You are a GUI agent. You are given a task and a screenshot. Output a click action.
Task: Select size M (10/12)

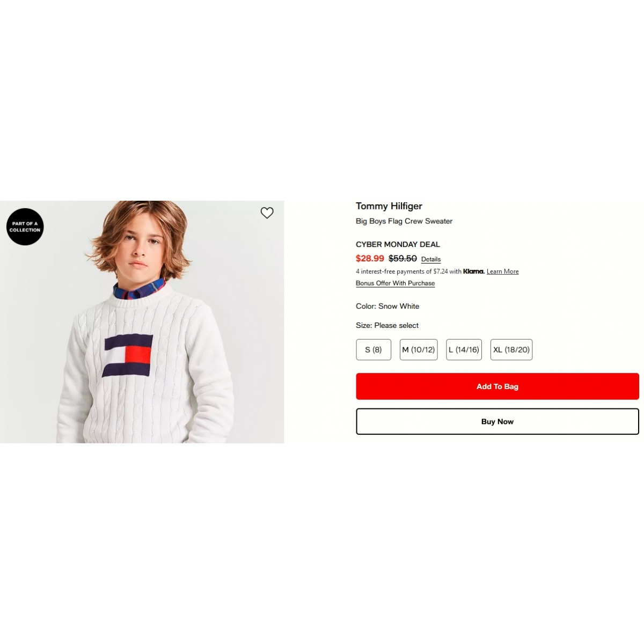coord(419,349)
